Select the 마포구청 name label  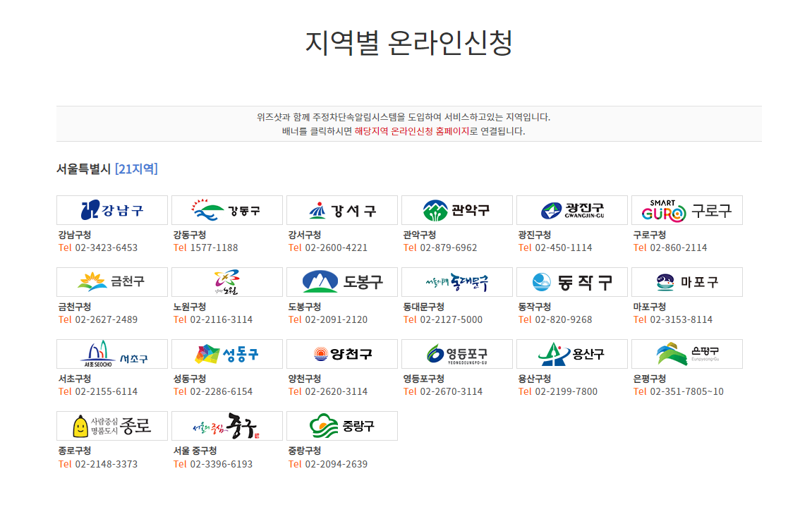click(650, 307)
